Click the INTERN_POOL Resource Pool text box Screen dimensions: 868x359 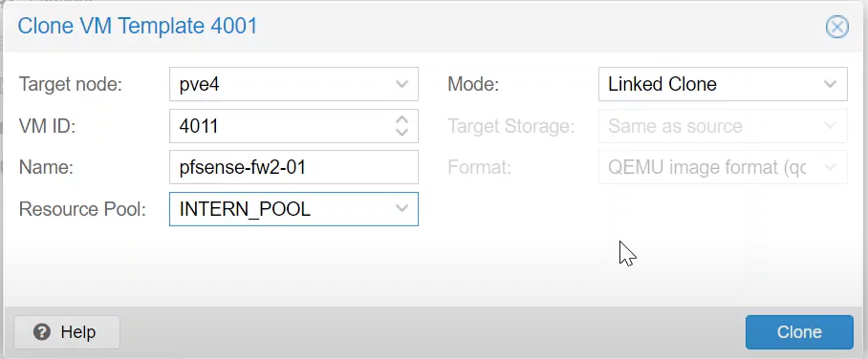click(x=280, y=208)
